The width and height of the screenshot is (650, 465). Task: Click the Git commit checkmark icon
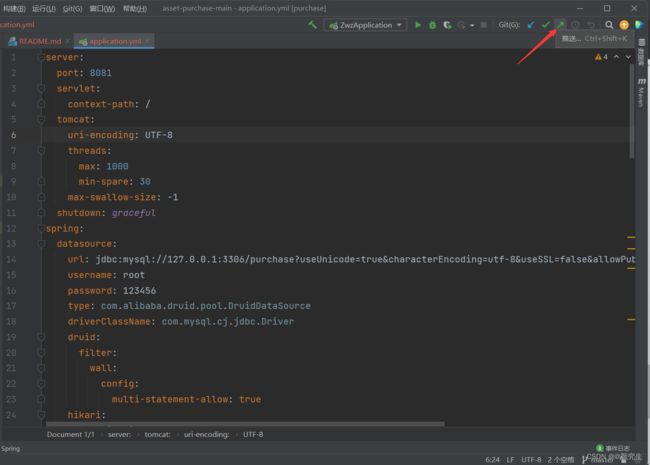tap(546, 25)
